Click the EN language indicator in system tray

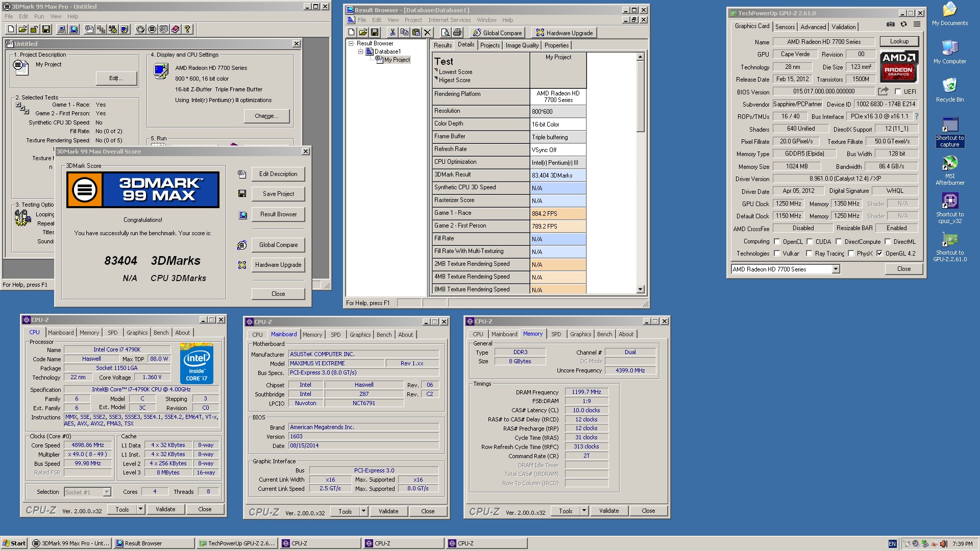coord(892,544)
